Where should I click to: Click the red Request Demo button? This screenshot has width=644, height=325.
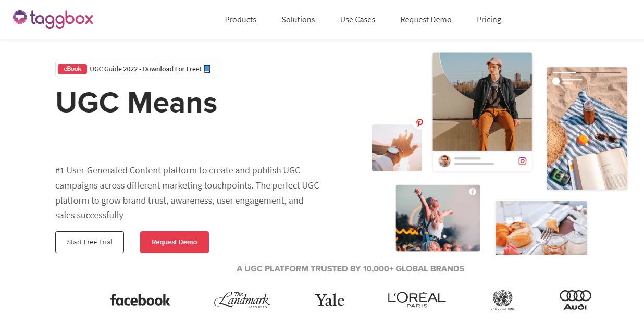[175, 242]
